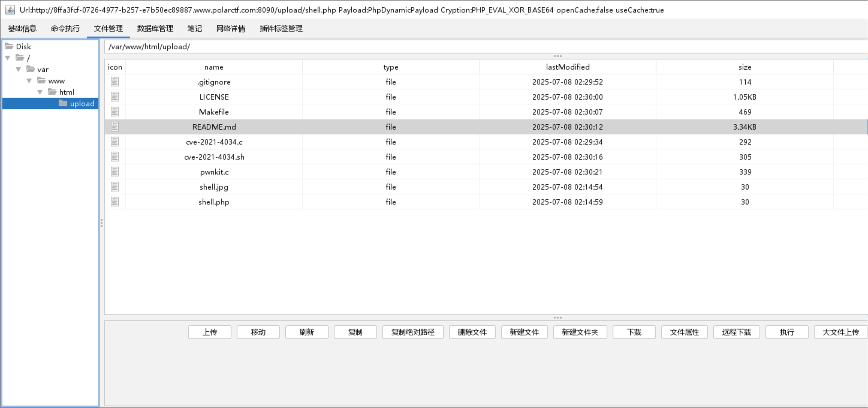868x408 pixels.
Task: Select the Disk root tree item
Action: pos(24,46)
